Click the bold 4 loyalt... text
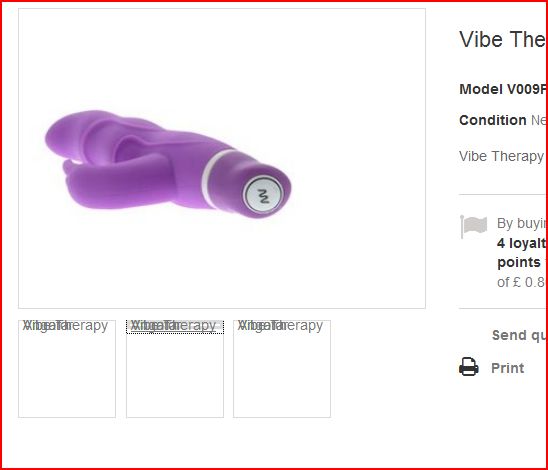The width and height of the screenshot is (548, 470). point(521,243)
